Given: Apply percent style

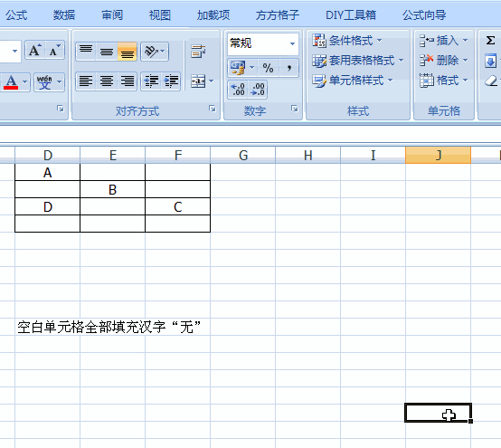Looking at the screenshot, I should [x=268, y=68].
